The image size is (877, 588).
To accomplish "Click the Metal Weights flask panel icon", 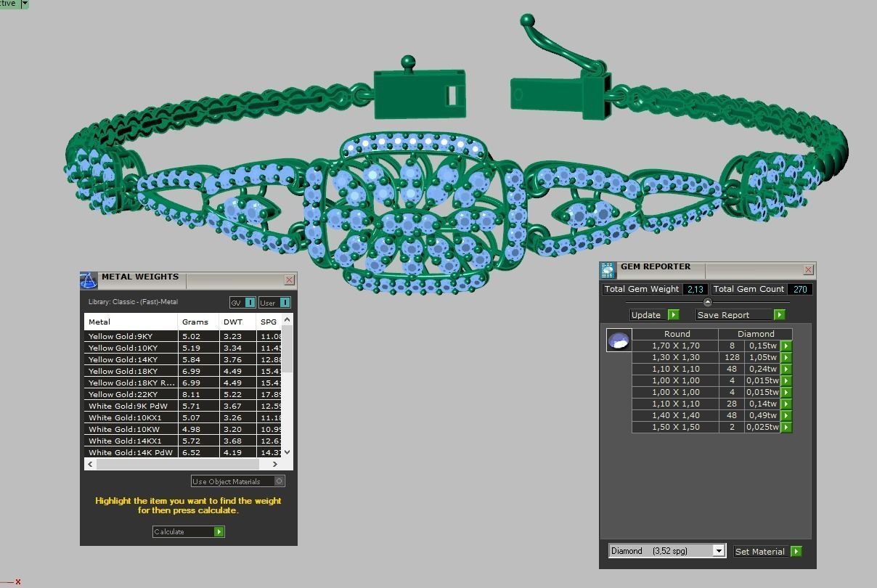I will pyautogui.click(x=88, y=279).
